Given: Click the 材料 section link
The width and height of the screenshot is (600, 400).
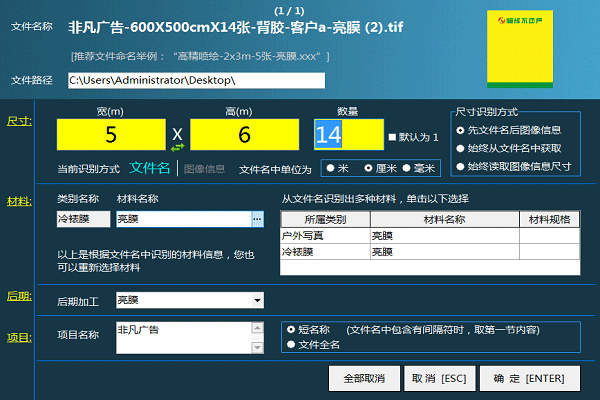Looking at the screenshot, I should click(17, 200).
